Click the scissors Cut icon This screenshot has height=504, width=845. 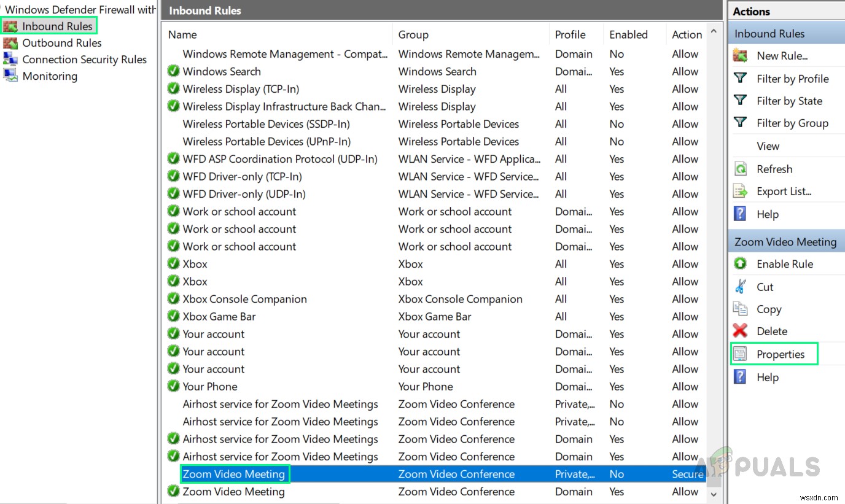741,287
